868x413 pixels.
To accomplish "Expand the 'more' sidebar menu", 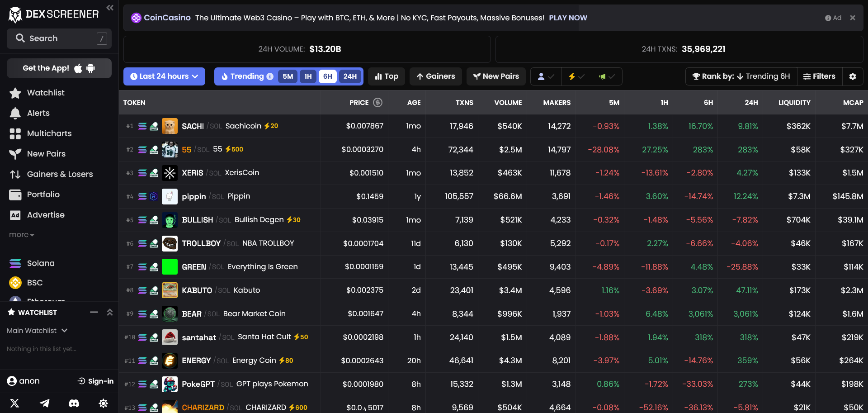I will point(21,235).
